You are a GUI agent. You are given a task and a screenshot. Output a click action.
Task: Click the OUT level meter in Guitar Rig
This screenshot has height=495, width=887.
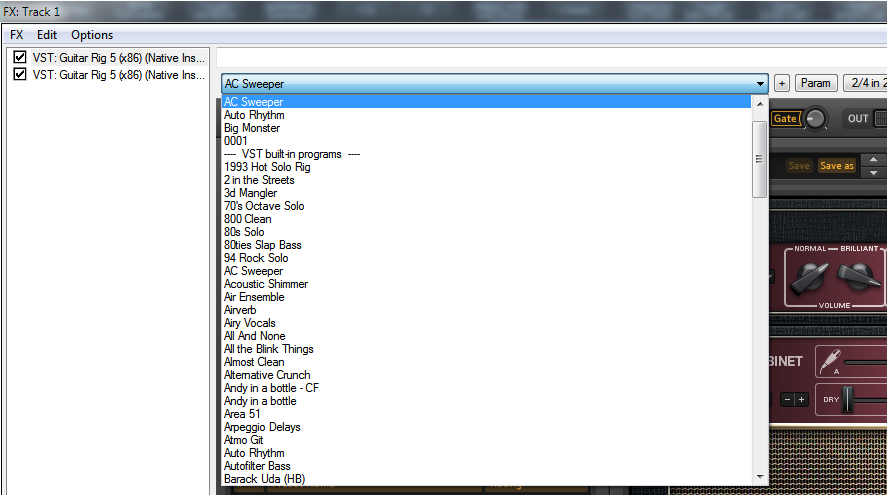[881, 118]
